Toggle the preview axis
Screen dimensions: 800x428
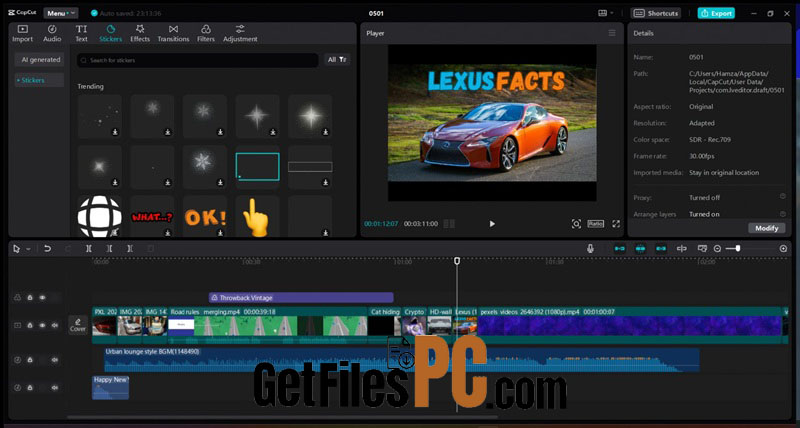[682, 248]
